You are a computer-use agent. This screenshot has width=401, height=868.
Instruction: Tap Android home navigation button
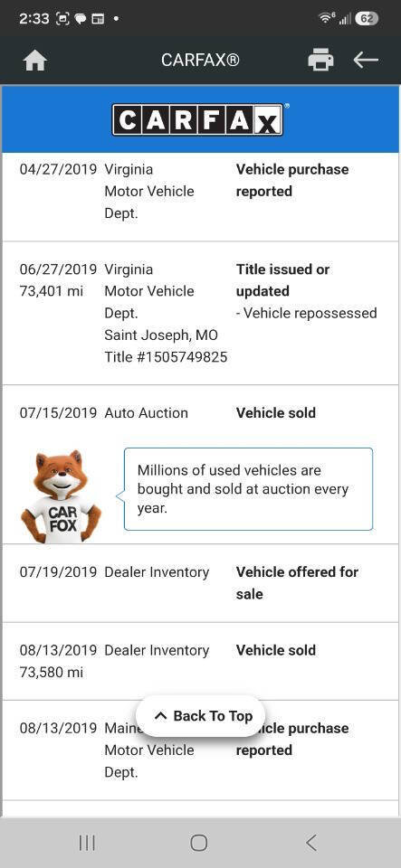click(199, 843)
